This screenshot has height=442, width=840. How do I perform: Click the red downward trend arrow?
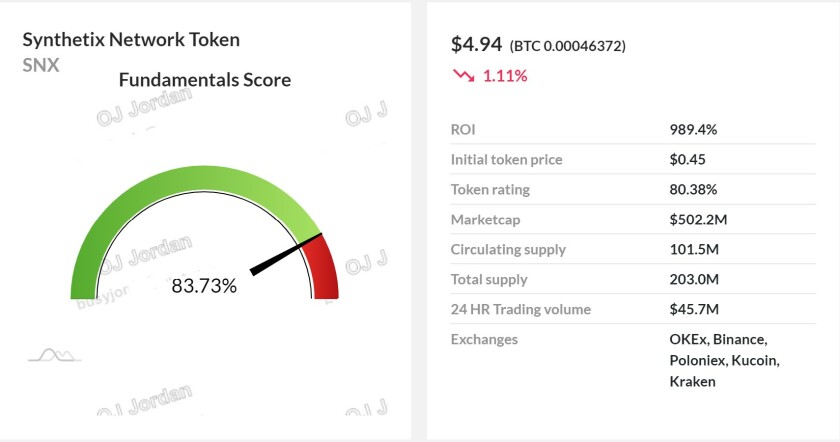pos(463,76)
